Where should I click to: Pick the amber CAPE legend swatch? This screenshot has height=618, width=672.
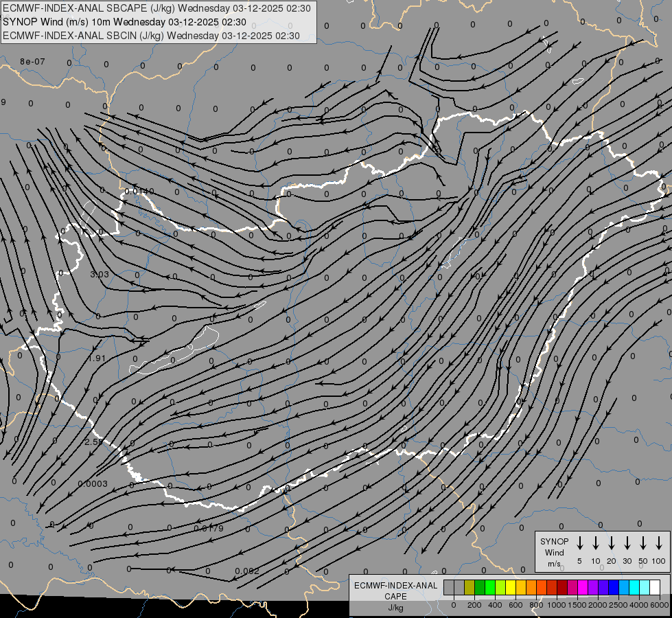click(521, 587)
